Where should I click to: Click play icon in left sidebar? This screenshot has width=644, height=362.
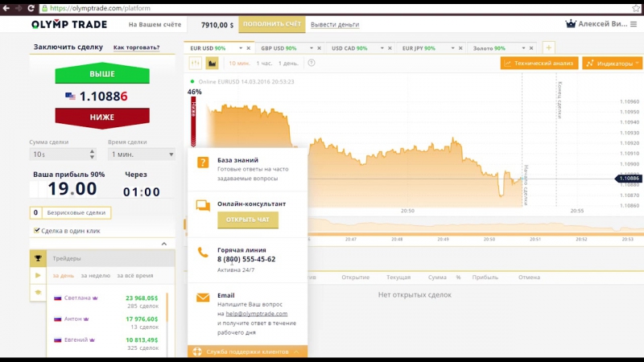point(38,275)
